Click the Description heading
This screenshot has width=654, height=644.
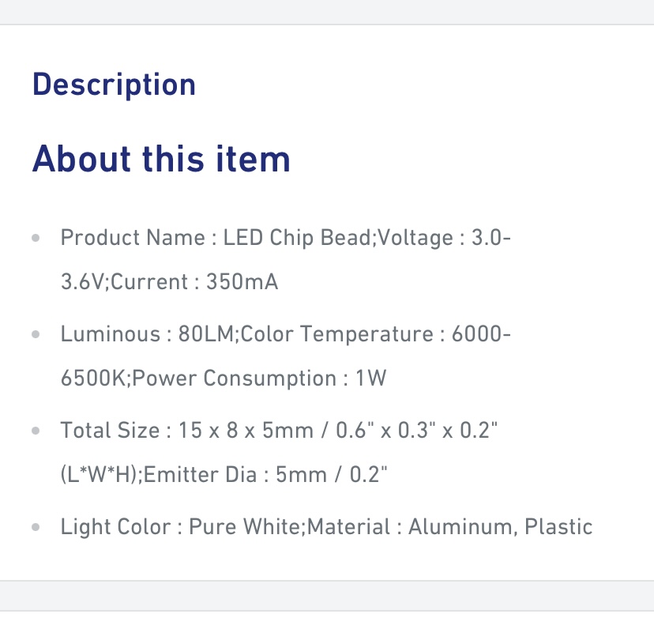point(114,85)
